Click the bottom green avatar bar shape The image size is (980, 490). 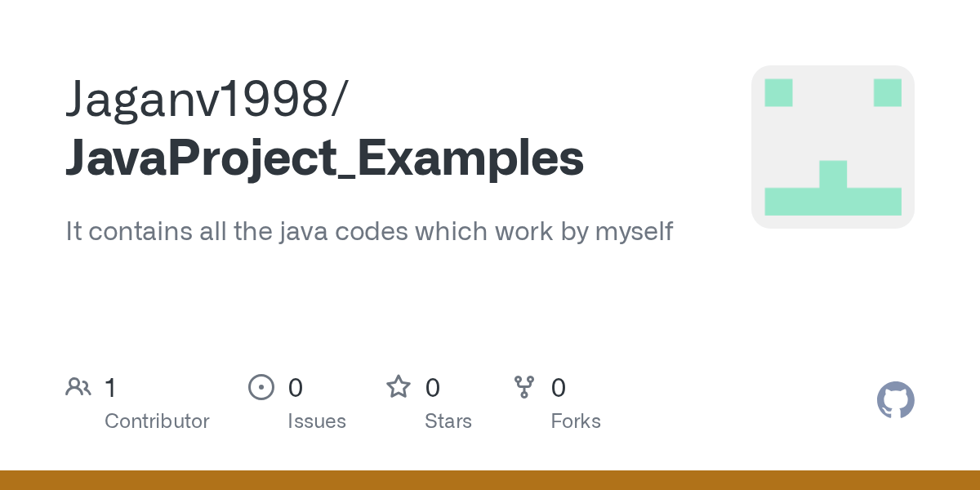832,201
